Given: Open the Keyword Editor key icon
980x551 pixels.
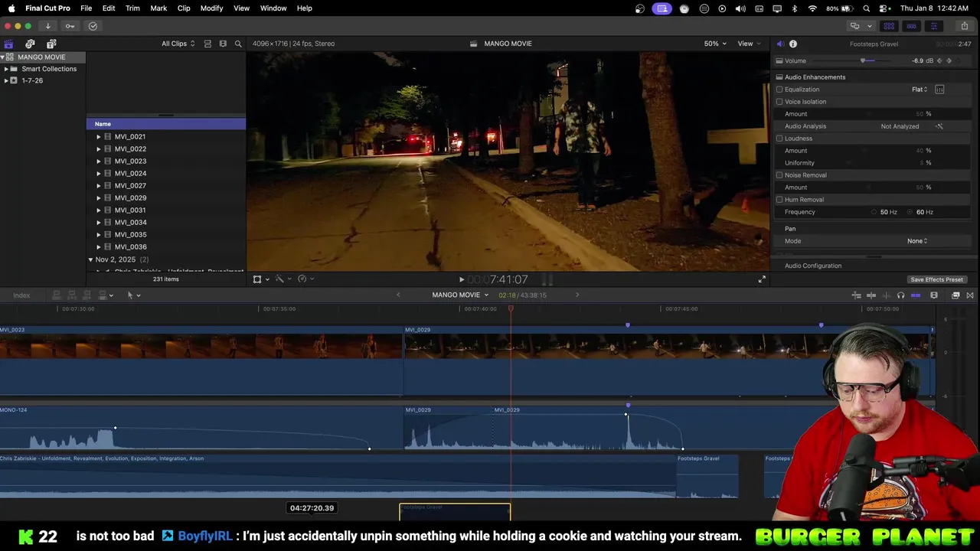Looking at the screenshot, I should tap(70, 26).
